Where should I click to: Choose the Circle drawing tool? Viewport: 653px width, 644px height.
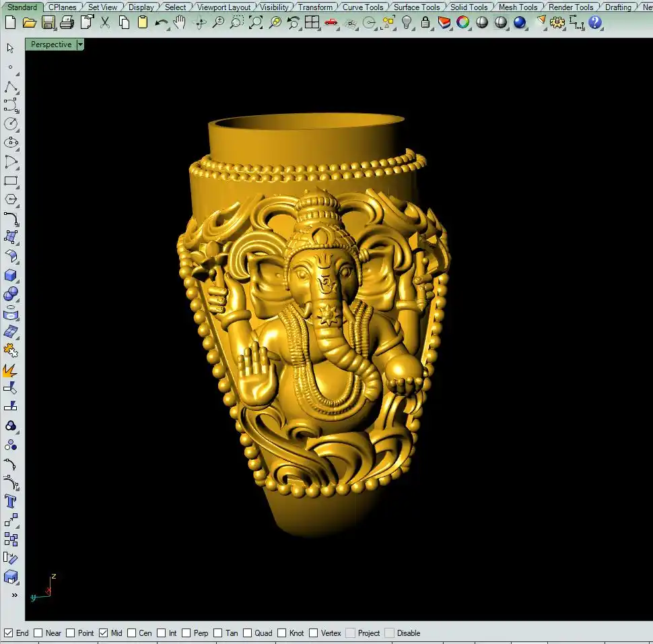11,124
